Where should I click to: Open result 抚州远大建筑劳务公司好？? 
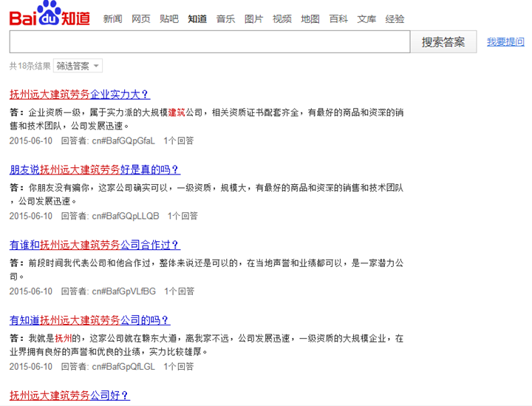pyautogui.click(x=70, y=396)
